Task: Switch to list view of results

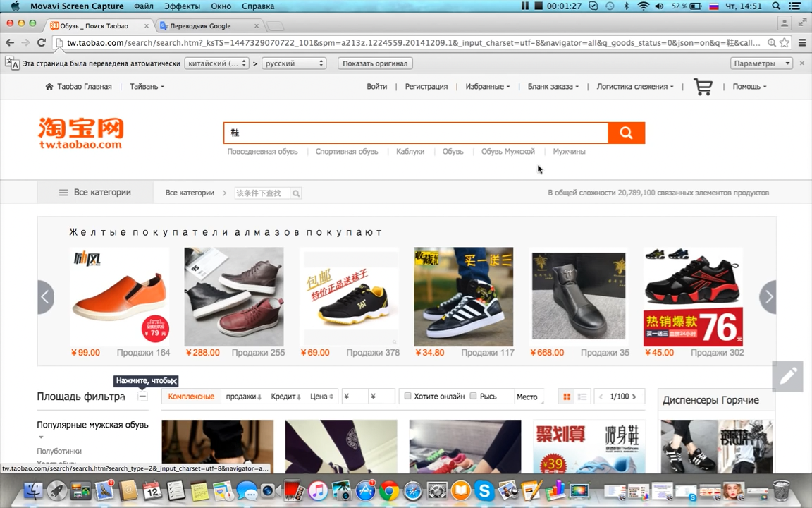Action: (582, 397)
